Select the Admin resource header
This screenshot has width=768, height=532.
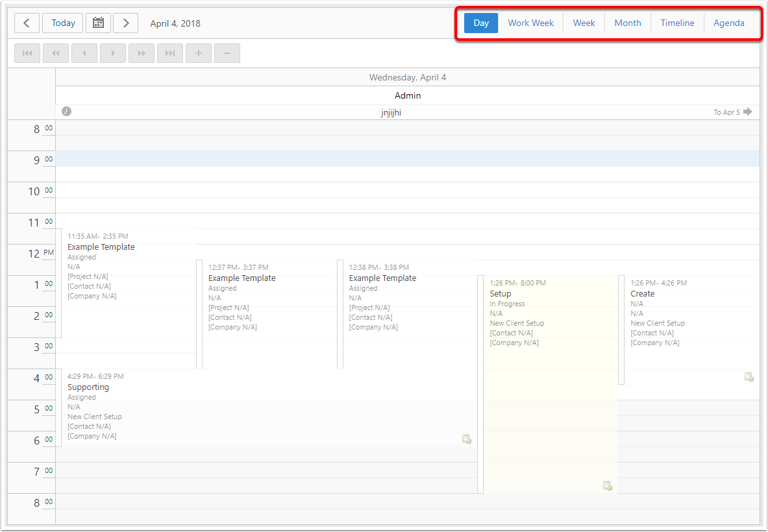coord(408,95)
